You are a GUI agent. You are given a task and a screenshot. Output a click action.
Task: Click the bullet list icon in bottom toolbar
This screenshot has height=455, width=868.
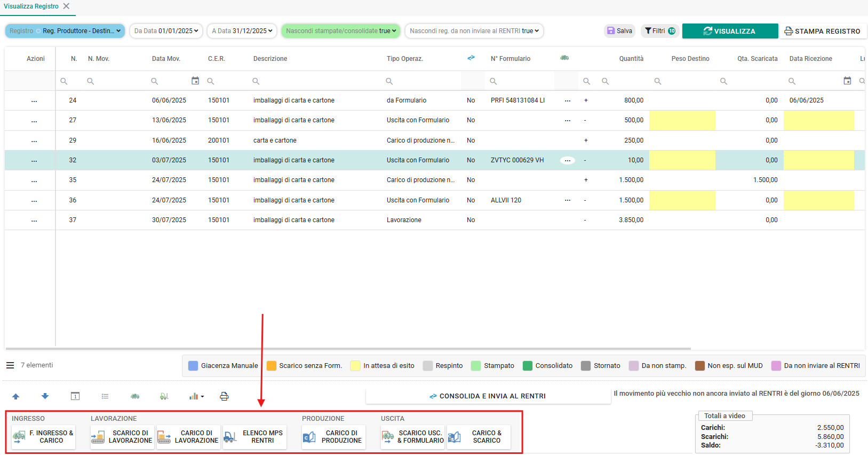105,396
